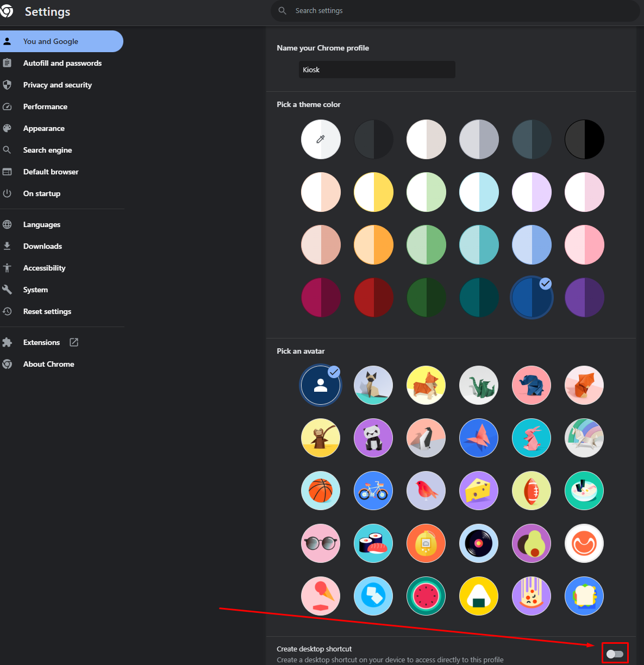
Task: Click the Languages globe icon
Action: click(x=7, y=224)
